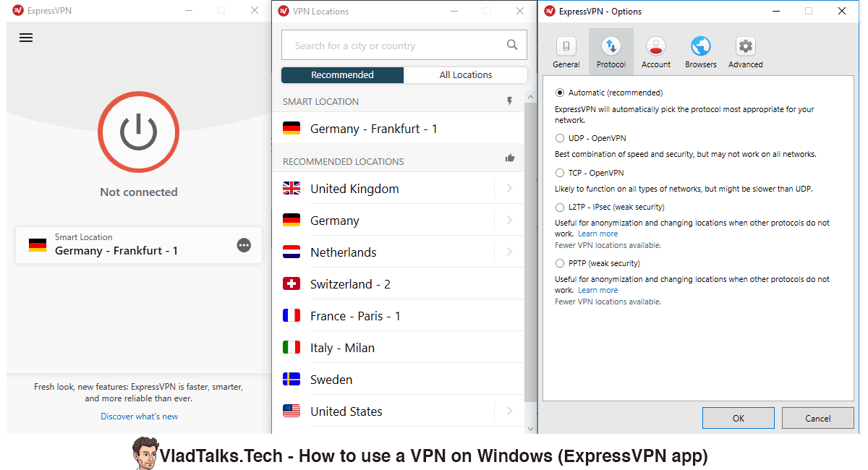Expand the United Kingdom locations chevron
This screenshot has height=470, width=868.
[510, 189]
